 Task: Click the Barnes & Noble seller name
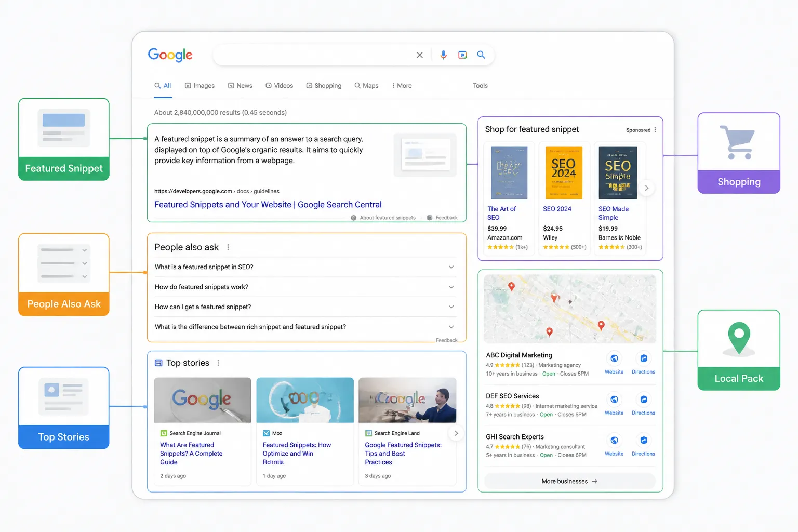619,238
